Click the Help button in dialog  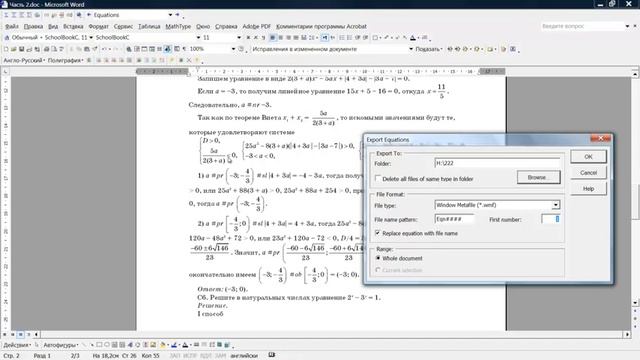pyautogui.click(x=588, y=189)
